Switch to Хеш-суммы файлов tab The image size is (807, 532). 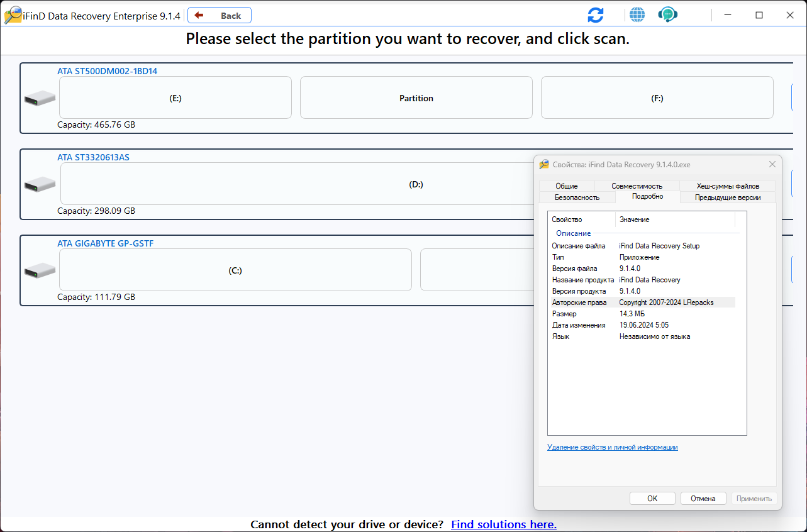(728, 186)
